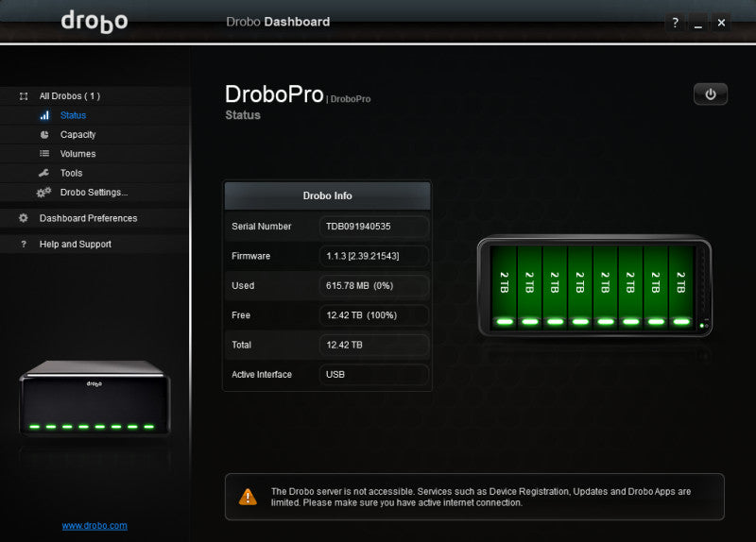
Task: Click the last 2 TB drive bay
Action: point(680,288)
